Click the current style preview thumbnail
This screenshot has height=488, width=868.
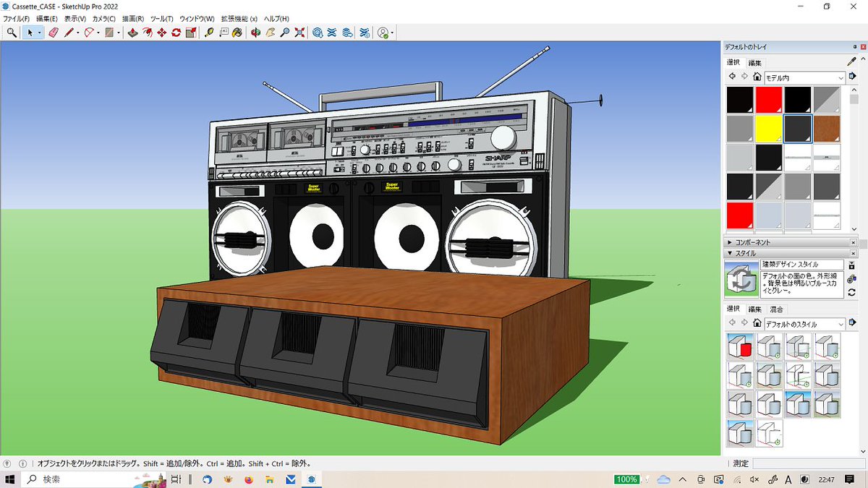click(741, 278)
